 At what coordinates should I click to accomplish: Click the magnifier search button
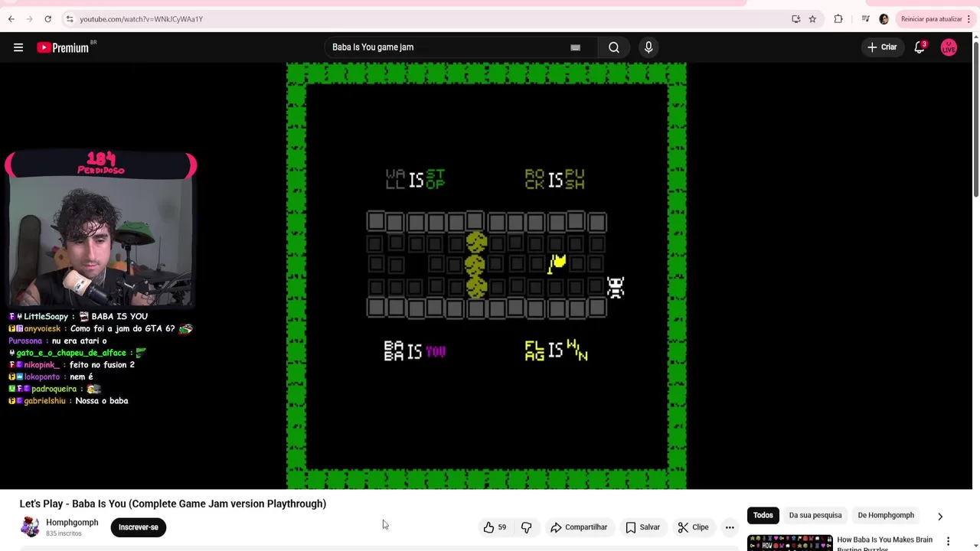pyautogui.click(x=614, y=47)
